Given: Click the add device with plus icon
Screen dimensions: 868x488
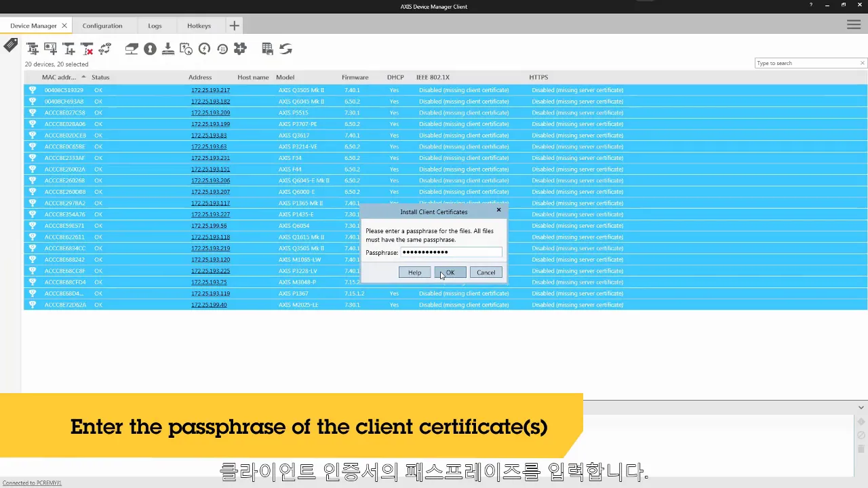Looking at the screenshot, I should click(68, 49).
